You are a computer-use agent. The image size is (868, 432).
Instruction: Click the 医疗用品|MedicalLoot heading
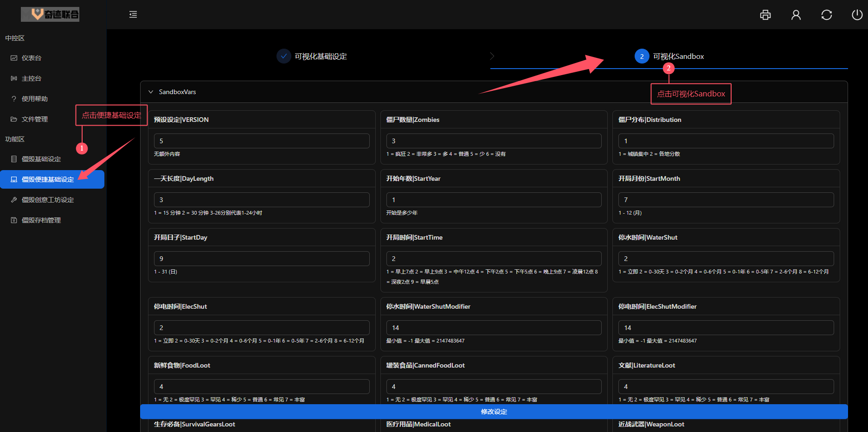pyautogui.click(x=418, y=424)
